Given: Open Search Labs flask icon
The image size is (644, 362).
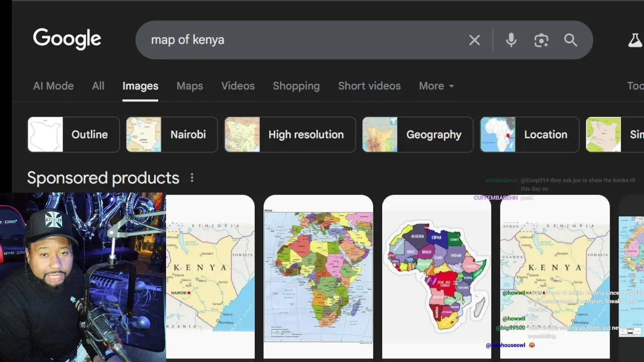Looking at the screenshot, I should point(635,40).
